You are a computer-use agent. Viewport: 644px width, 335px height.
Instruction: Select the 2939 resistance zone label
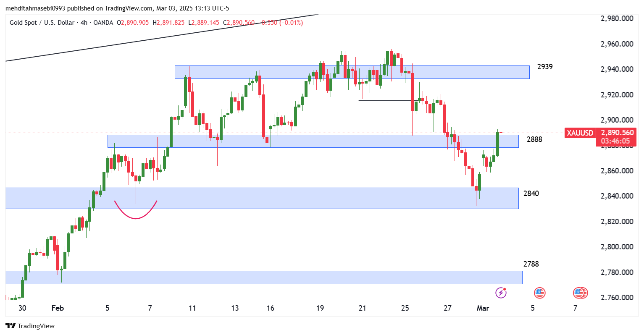point(545,67)
